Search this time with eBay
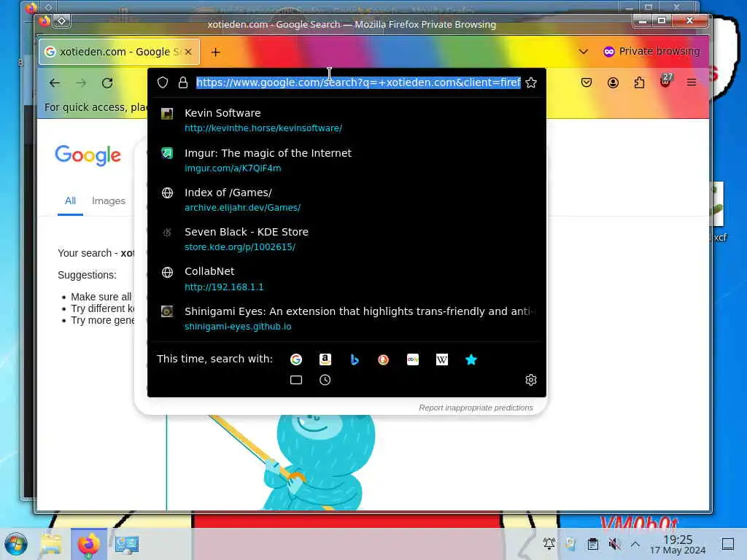 (x=413, y=359)
